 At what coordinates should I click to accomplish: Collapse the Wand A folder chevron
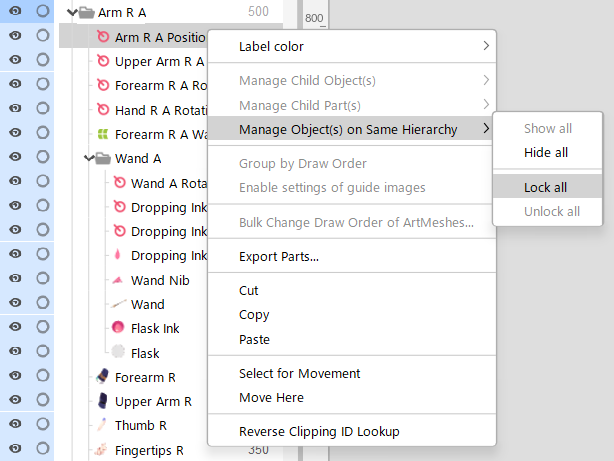pyautogui.click(x=87, y=158)
